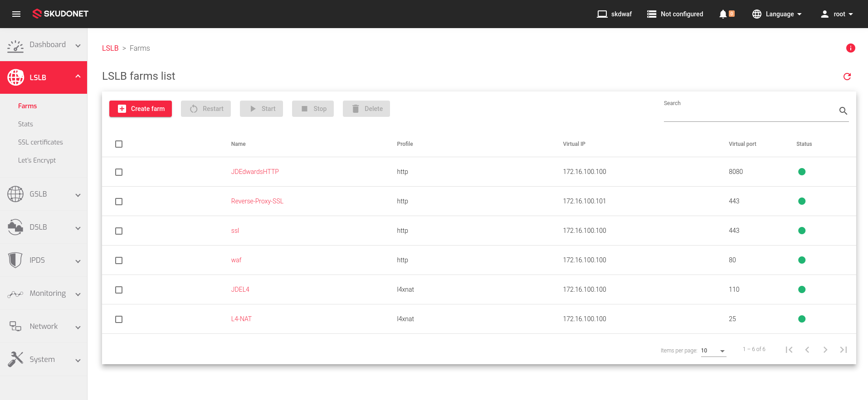868x400 pixels.
Task: Sort by the Name column header
Action: click(x=239, y=144)
